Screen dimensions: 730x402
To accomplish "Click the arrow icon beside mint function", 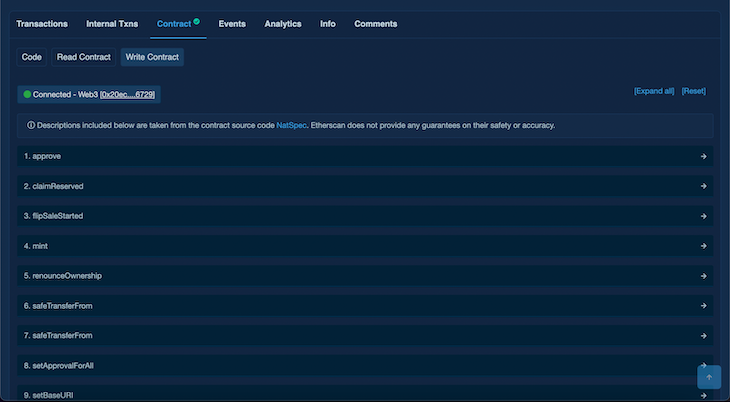I will coord(704,245).
